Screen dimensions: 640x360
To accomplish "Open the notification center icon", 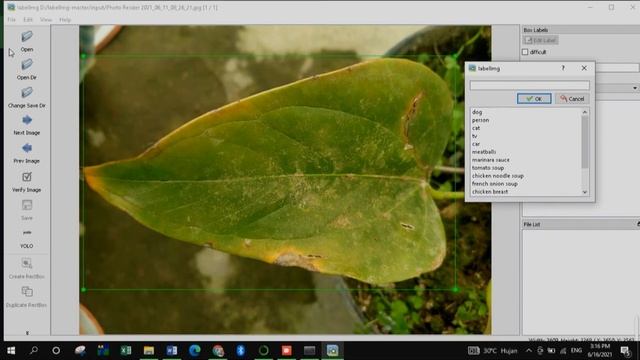I will coord(625,350).
